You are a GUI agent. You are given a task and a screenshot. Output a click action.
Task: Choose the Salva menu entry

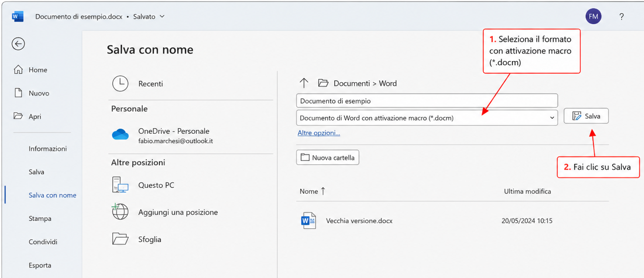[x=36, y=172]
